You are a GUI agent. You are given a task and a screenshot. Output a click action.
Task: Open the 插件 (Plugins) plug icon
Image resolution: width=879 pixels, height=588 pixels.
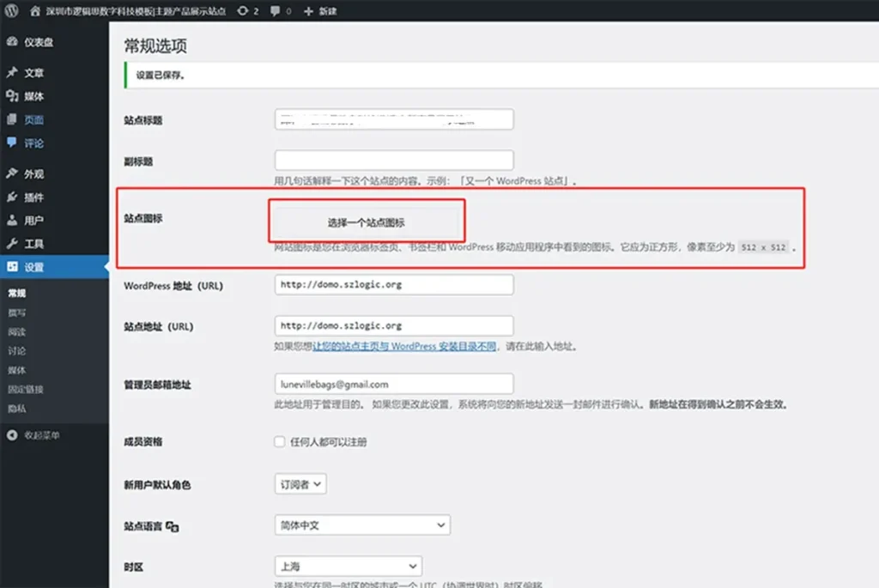(12, 197)
